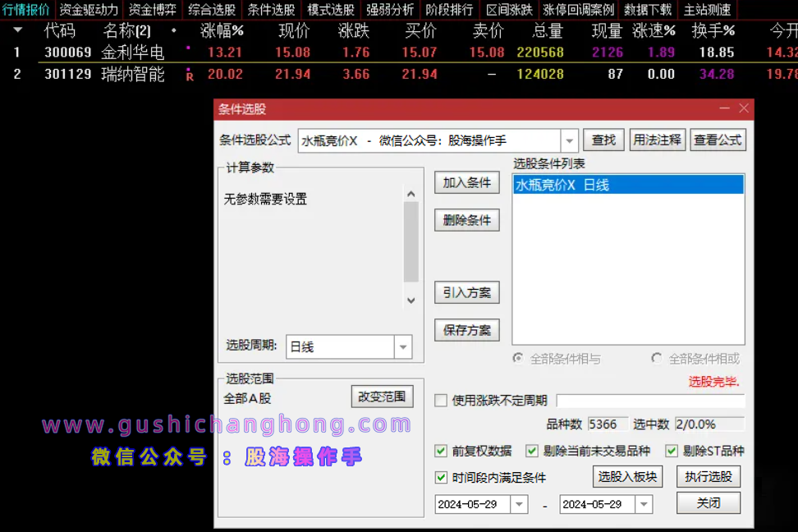Viewport: 798px width, 532px height.
Task: Expand the 条件选股公式 dropdown
Action: click(570, 140)
